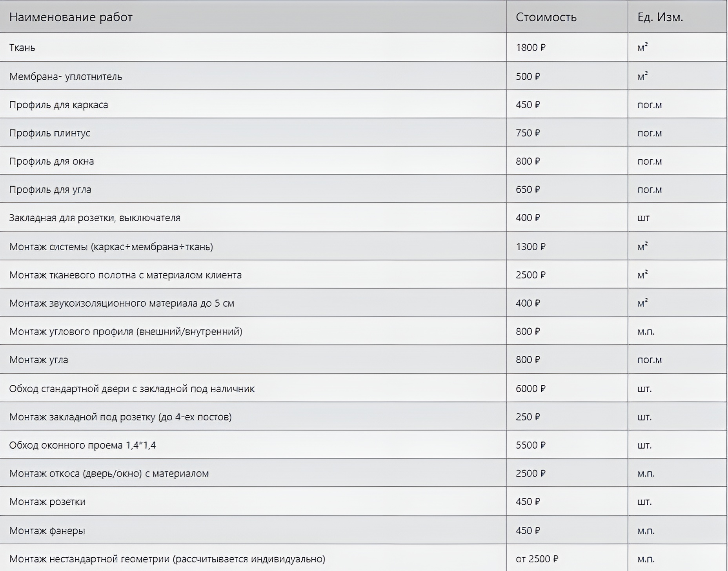Select "Монтаж тканевого полотна с материалом клиента"
The image size is (728, 571).
[125, 275]
